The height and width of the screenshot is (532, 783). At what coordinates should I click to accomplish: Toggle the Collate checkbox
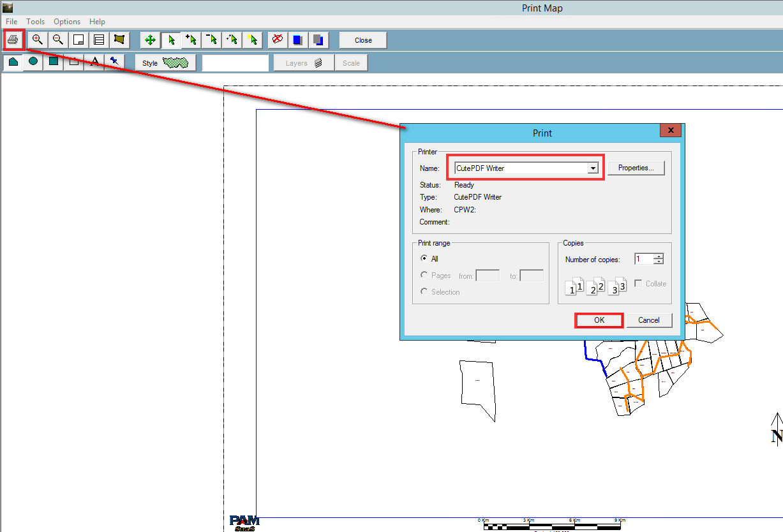coord(638,284)
